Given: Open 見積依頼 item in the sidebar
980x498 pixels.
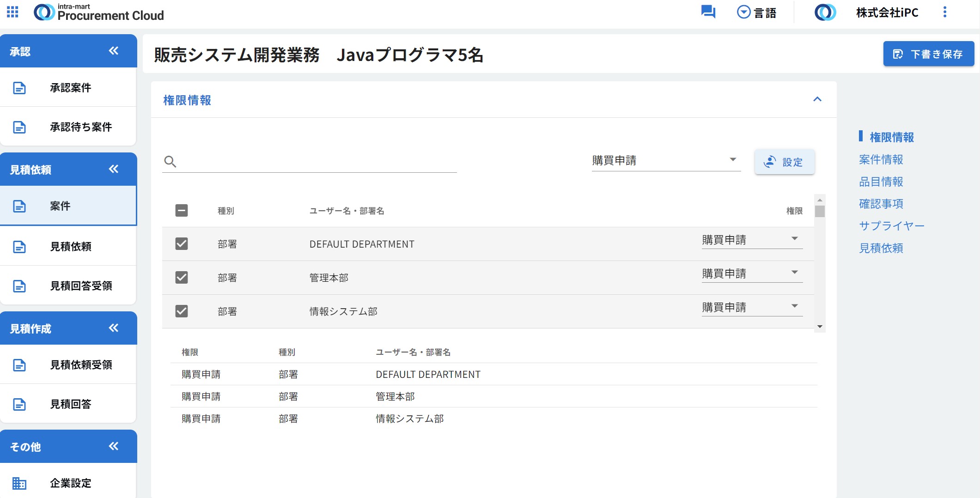Looking at the screenshot, I should (x=68, y=246).
